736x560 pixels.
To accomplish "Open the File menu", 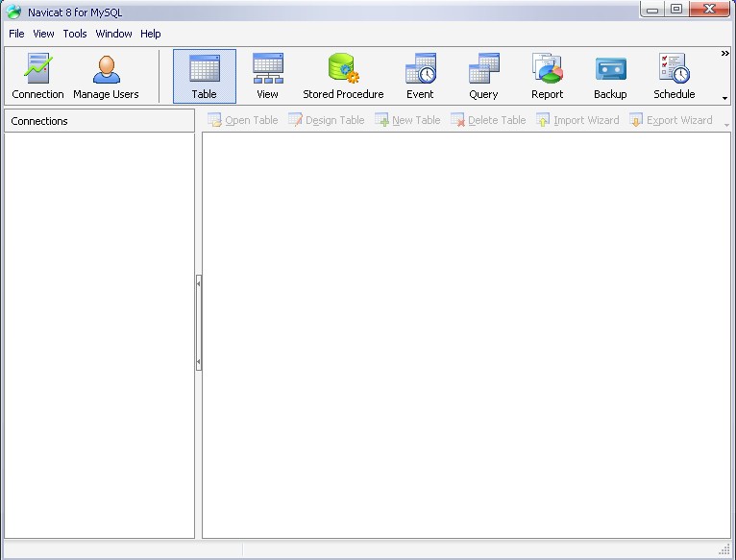I will click(16, 34).
